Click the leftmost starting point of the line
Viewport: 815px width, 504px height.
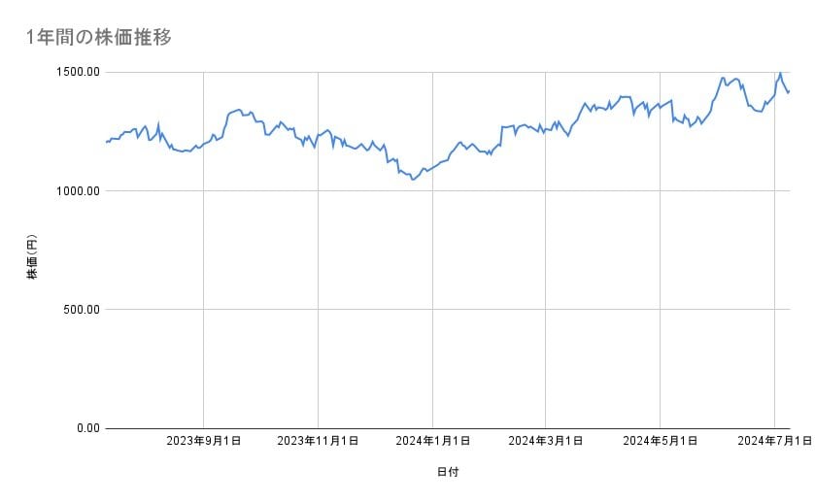(x=106, y=143)
